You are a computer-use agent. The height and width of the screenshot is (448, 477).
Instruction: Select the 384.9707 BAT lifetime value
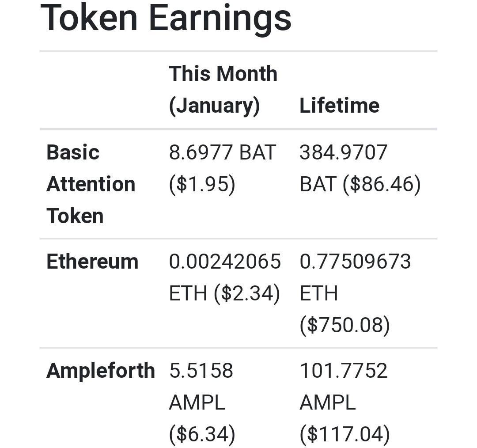tap(343, 168)
